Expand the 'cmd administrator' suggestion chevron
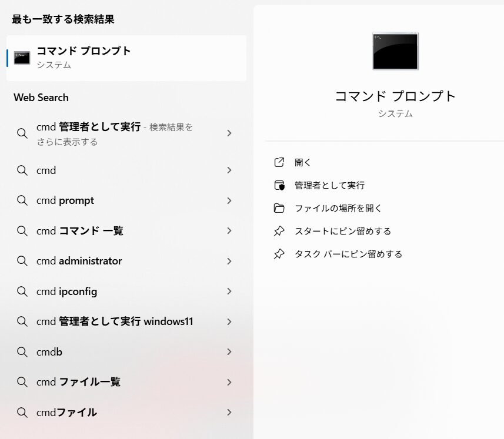The width and height of the screenshot is (504, 439). click(229, 261)
